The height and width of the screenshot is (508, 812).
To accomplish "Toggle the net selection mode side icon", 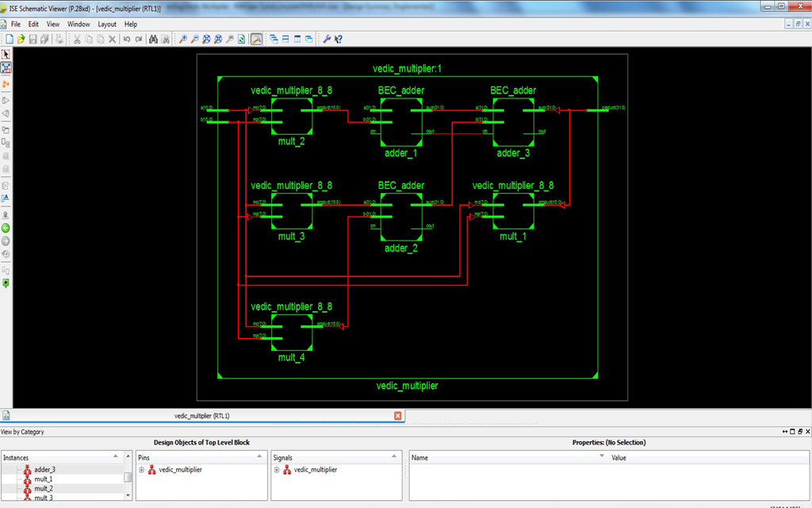I will pyautogui.click(x=6, y=68).
